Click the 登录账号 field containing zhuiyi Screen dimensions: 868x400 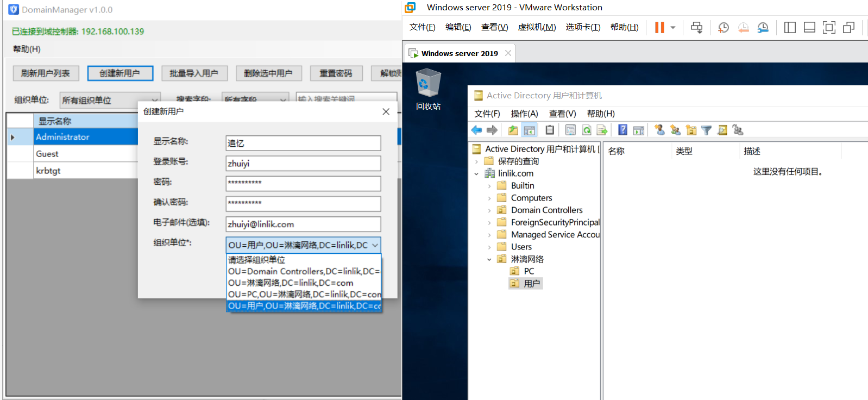click(303, 164)
